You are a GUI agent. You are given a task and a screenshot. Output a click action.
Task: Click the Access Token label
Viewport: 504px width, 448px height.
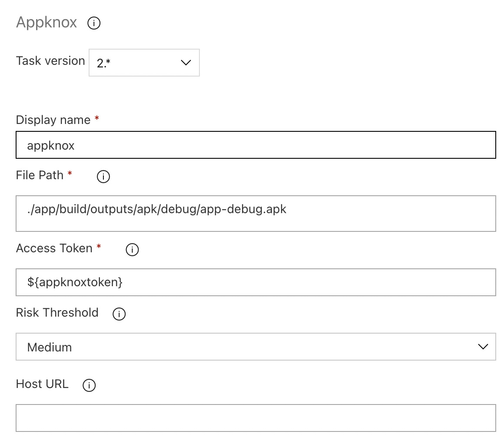[x=54, y=248]
